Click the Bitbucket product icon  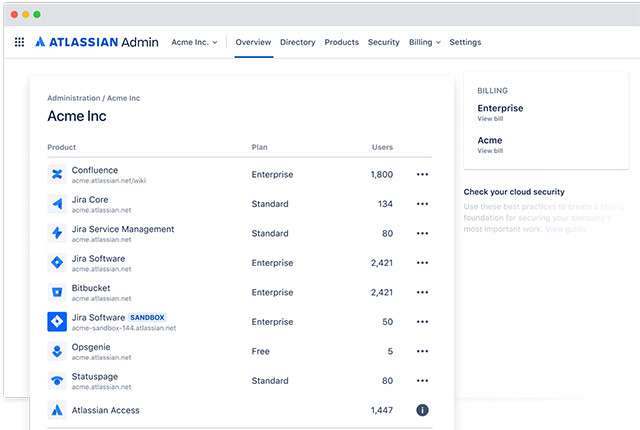[57, 292]
